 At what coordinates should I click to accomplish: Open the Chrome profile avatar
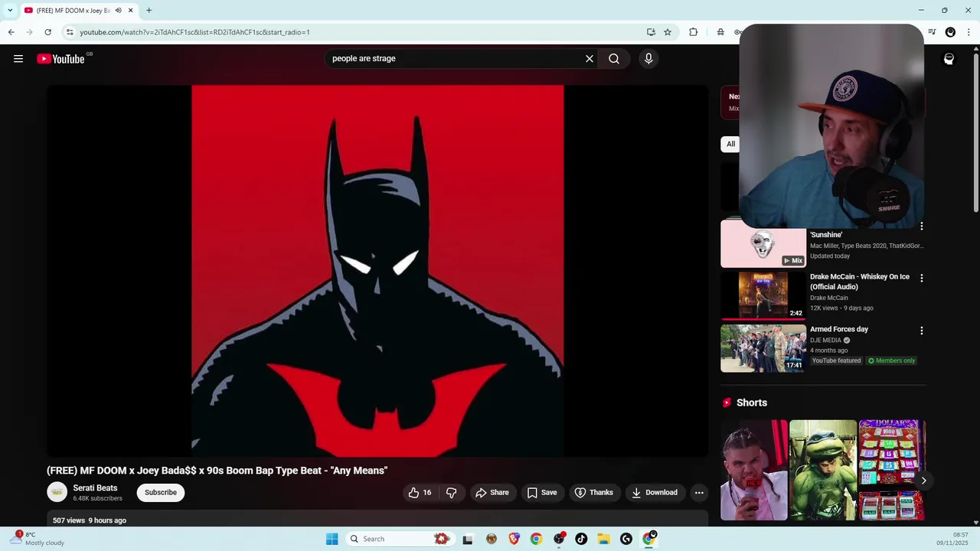(950, 32)
